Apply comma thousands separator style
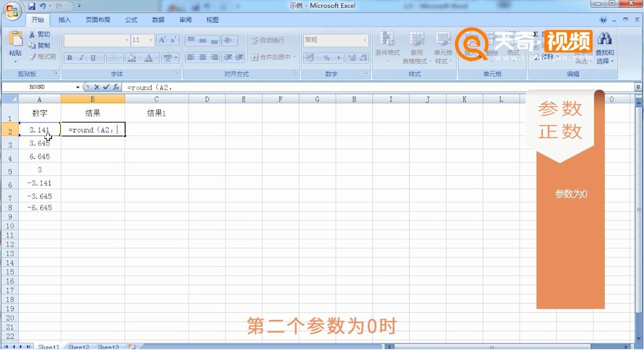The width and height of the screenshot is (644, 350). (x=339, y=58)
